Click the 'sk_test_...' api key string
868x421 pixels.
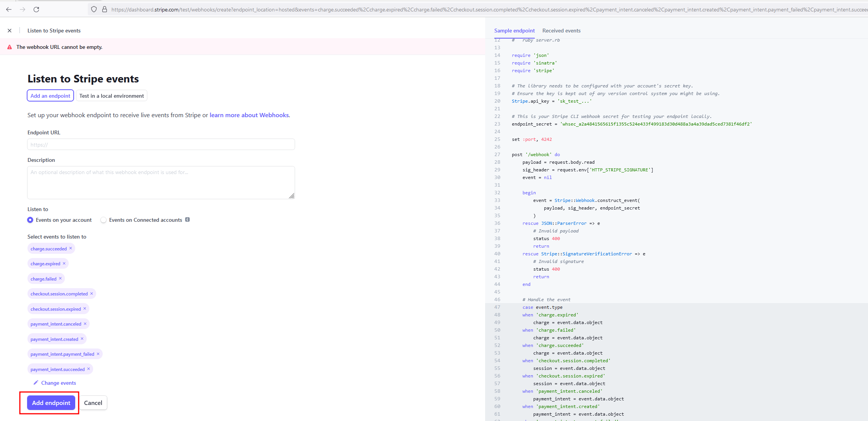(x=574, y=101)
